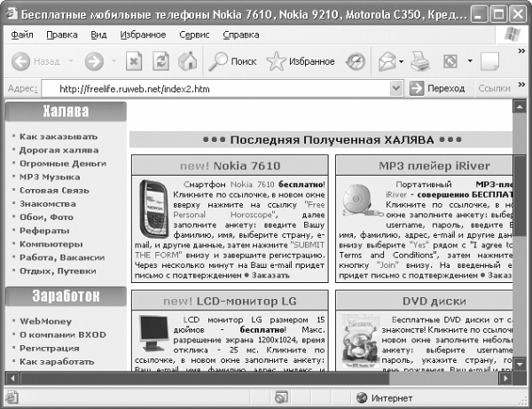This screenshot has width=532, height=409.
Task: Expand the Mail button dropdown arrow
Action: coord(402,61)
